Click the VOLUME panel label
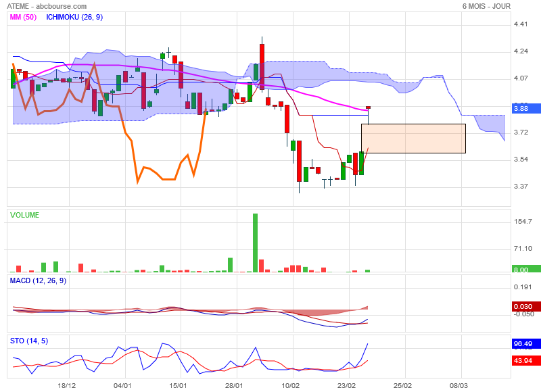The width and height of the screenshot is (541, 392). click(24, 215)
